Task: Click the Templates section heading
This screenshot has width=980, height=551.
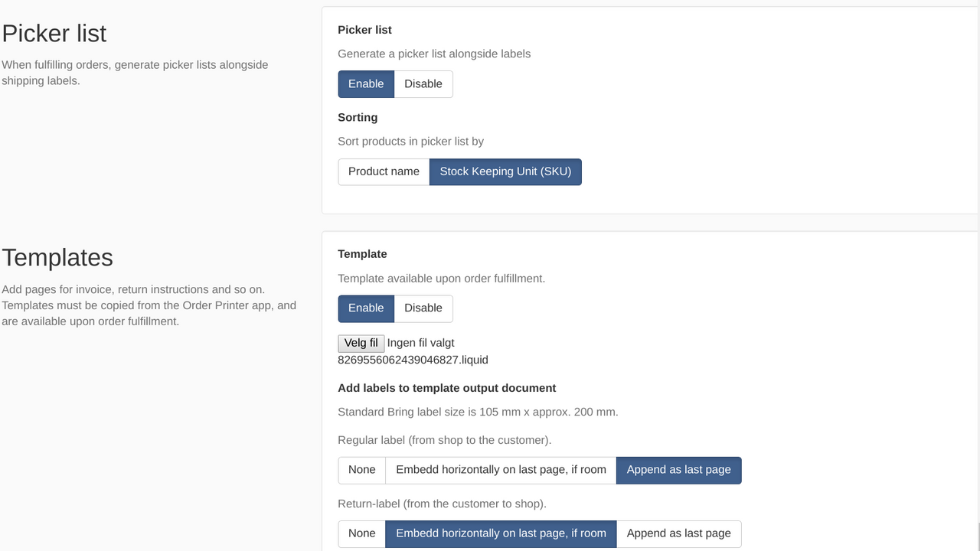Action: (57, 257)
